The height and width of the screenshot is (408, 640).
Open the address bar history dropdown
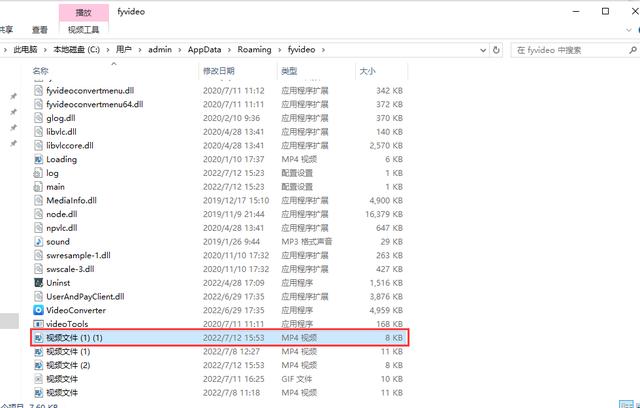pyautogui.click(x=483, y=50)
